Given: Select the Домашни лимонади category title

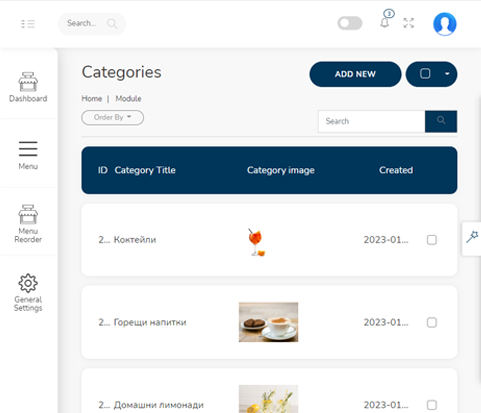Looking at the screenshot, I should click(x=159, y=405).
